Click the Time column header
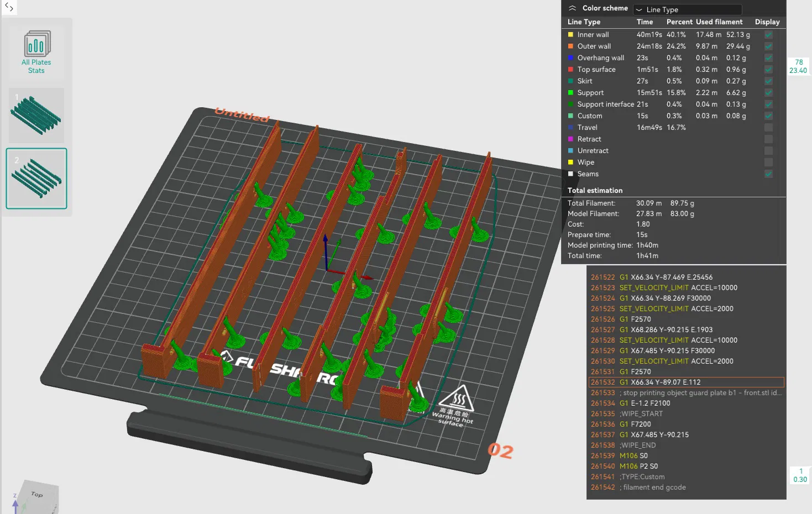 click(x=645, y=22)
